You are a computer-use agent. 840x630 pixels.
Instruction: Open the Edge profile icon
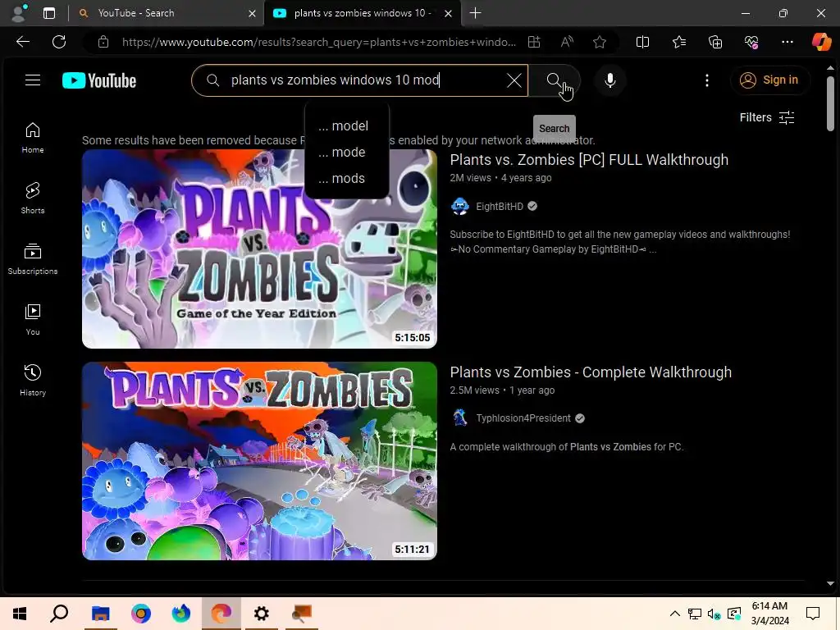pos(20,13)
